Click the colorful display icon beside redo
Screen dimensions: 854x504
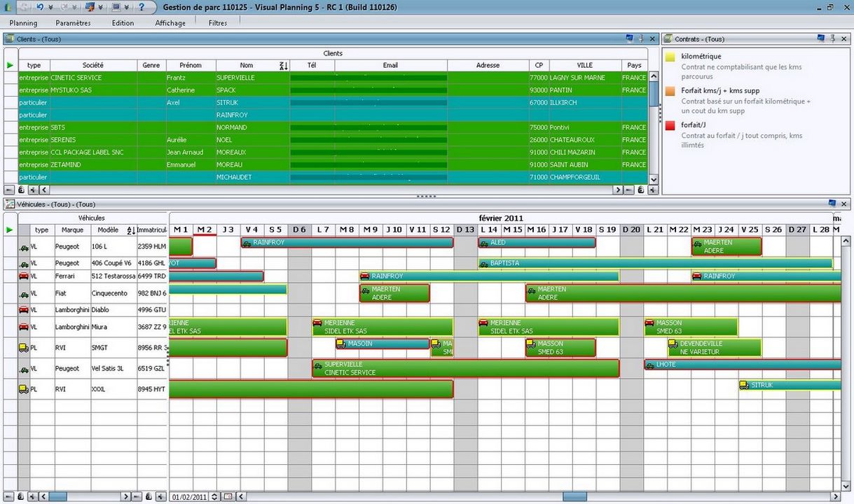[90, 6]
